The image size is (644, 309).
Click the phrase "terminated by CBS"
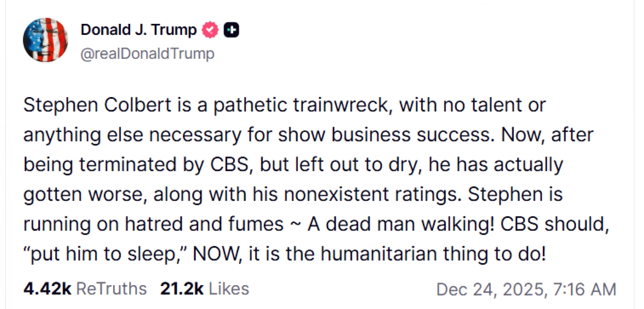click(164, 165)
